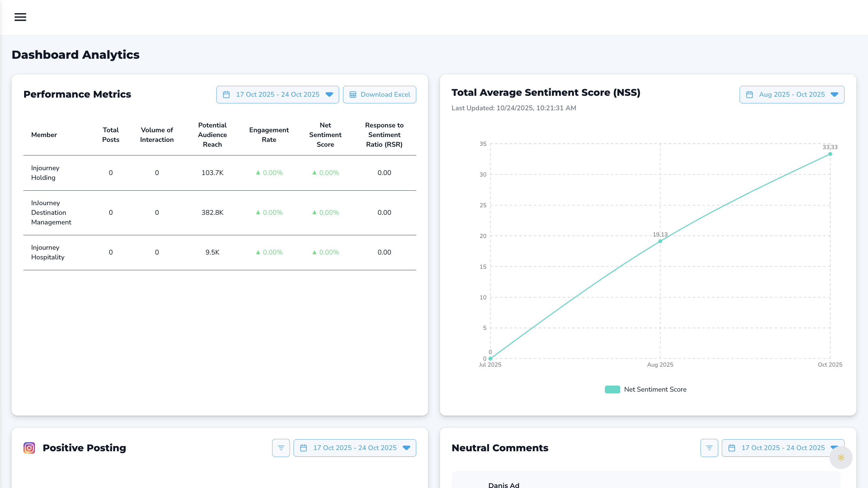Click the Excel spreadsheet icon
The width and height of the screenshot is (868, 488).
[353, 95]
